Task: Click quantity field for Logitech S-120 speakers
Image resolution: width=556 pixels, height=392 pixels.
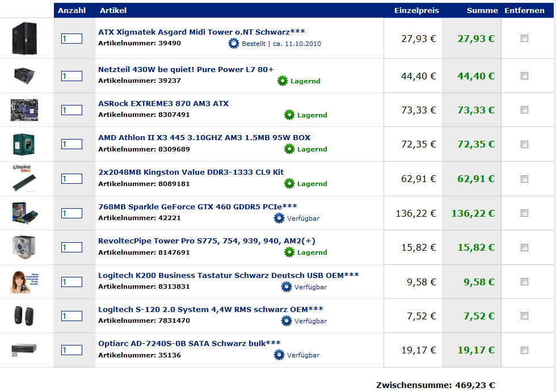Action: click(72, 316)
